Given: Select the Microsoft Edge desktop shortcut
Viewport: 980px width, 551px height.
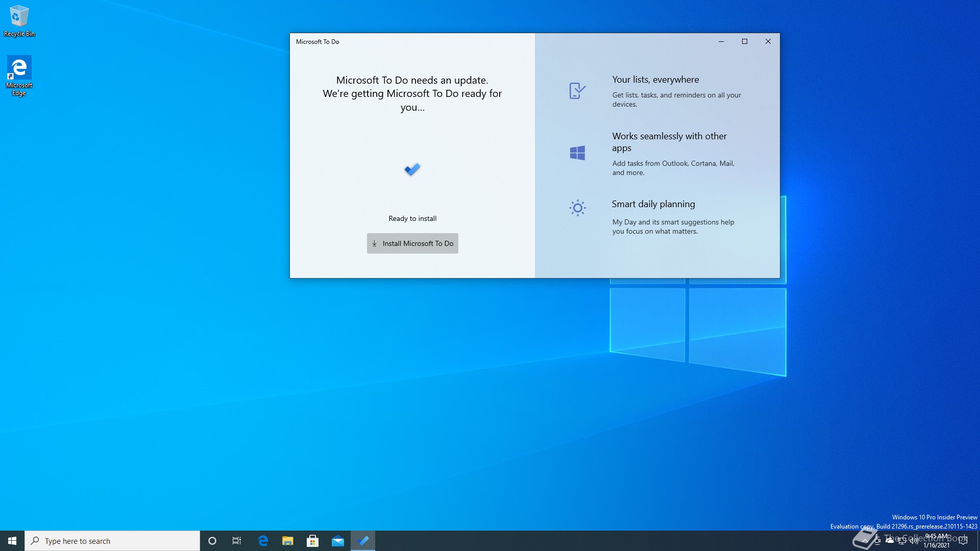Looking at the screenshot, I should click(19, 76).
